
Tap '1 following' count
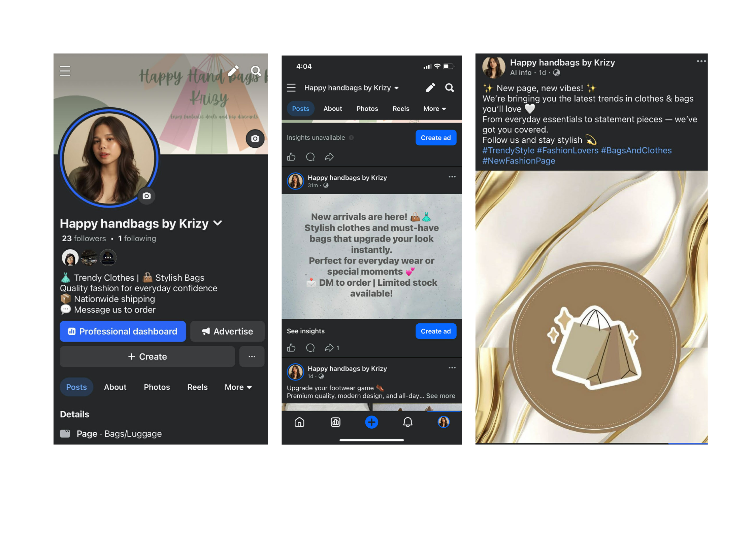pyautogui.click(x=137, y=239)
